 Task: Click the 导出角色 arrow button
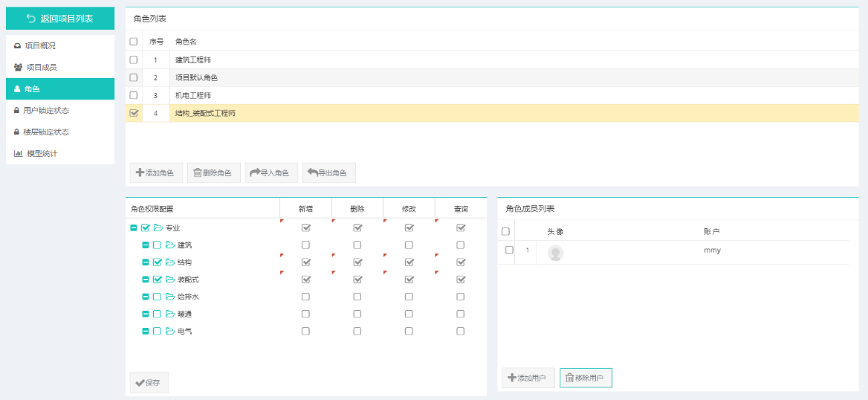pos(327,173)
